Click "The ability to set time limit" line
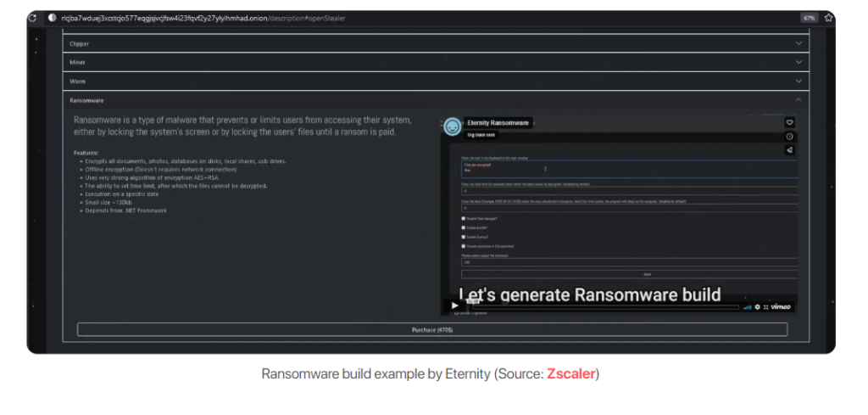This screenshot has height=415, width=868. tap(176, 186)
